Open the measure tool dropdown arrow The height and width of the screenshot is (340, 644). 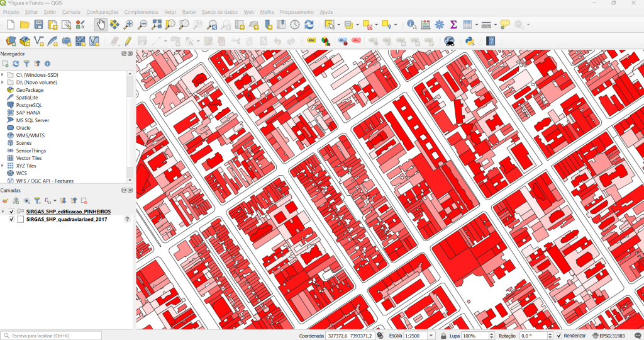tap(495, 25)
